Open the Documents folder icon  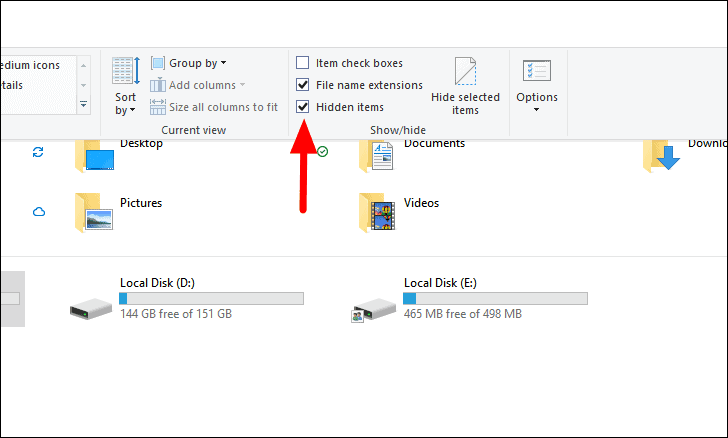pyautogui.click(x=377, y=157)
